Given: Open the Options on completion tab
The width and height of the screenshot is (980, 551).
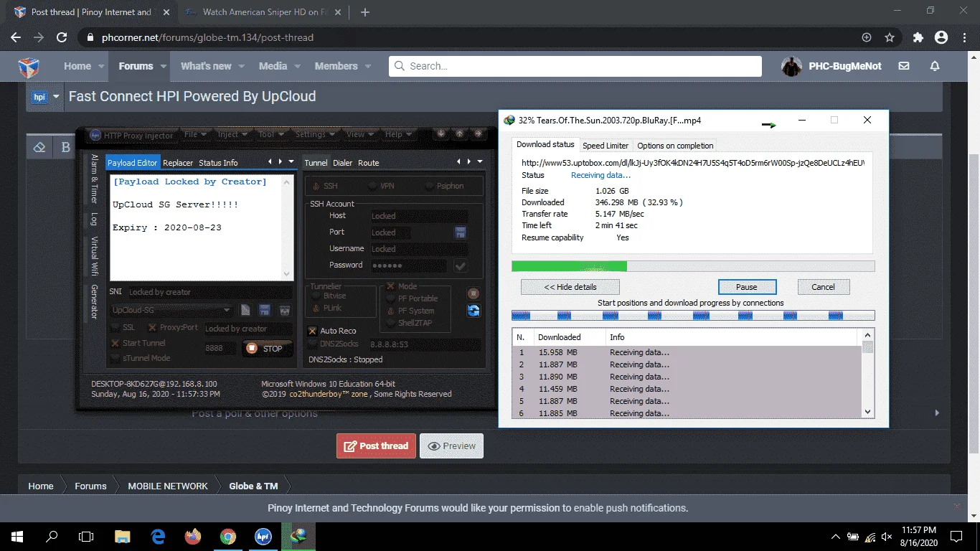Looking at the screenshot, I should (x=675, y=146).
